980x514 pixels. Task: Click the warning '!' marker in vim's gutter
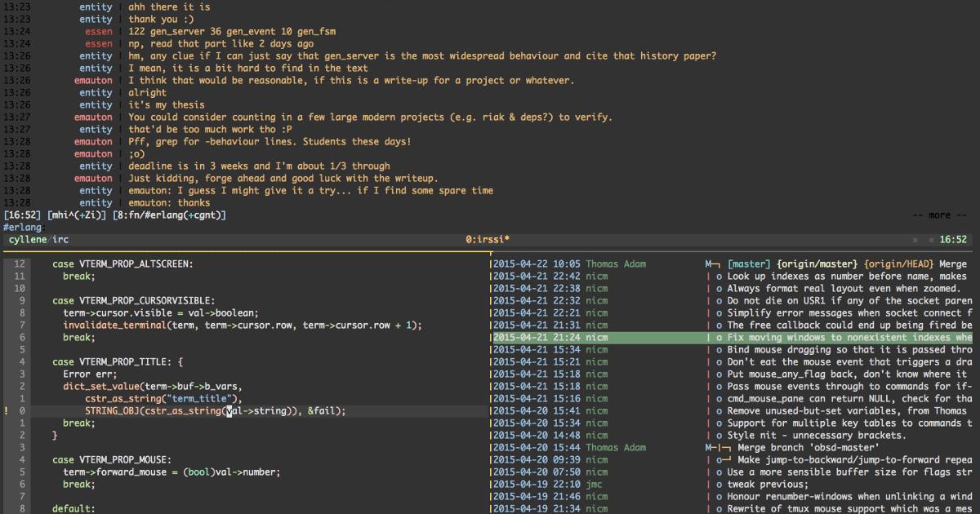coord(7,411)
